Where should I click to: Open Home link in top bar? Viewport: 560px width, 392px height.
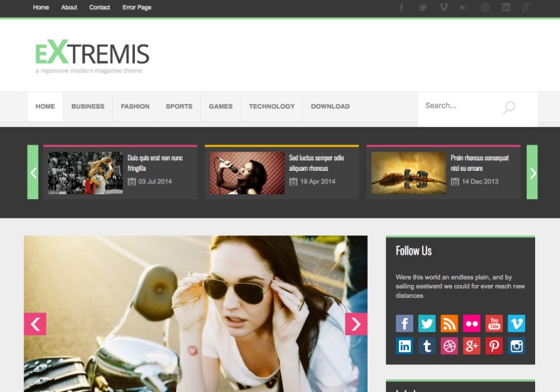[x=41, y=8]
